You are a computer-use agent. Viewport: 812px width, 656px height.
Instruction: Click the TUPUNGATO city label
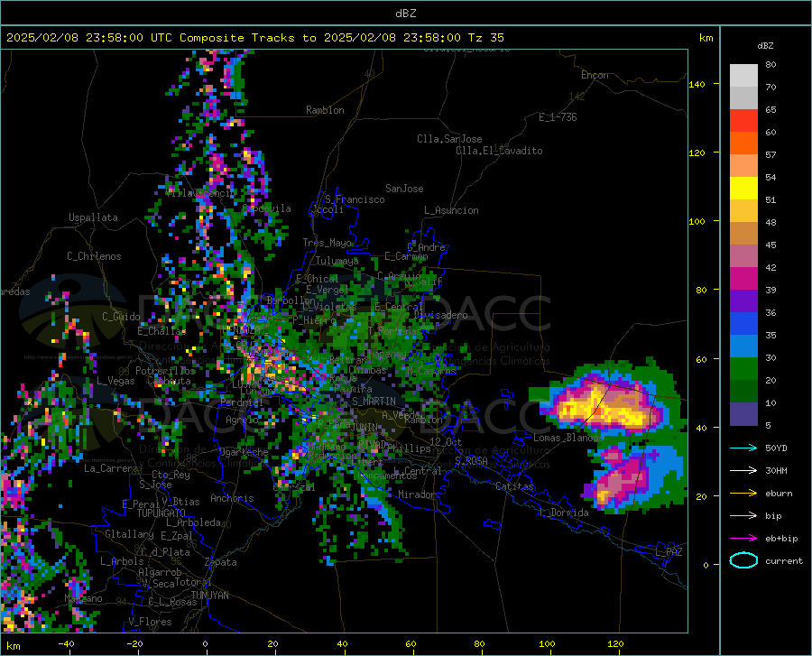(x=161, y=513)
